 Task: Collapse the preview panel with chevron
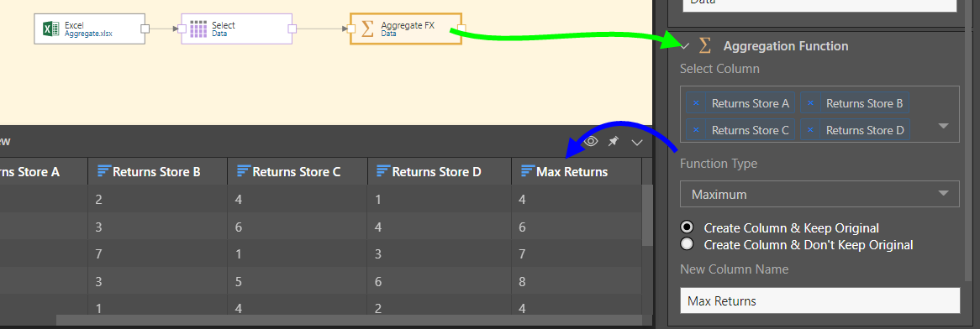point(637,143)
